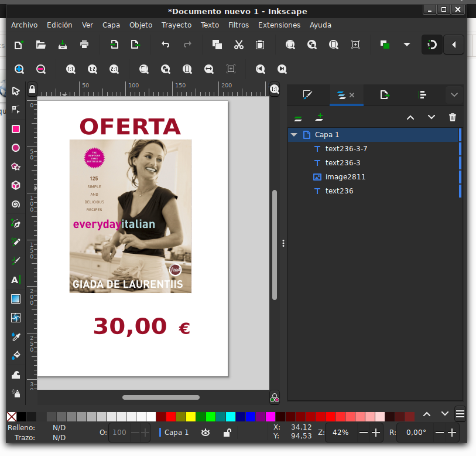Viewport: 476px width, 456px height.
Task: Select the Paint bucket tool
Action: coord(16,355)
